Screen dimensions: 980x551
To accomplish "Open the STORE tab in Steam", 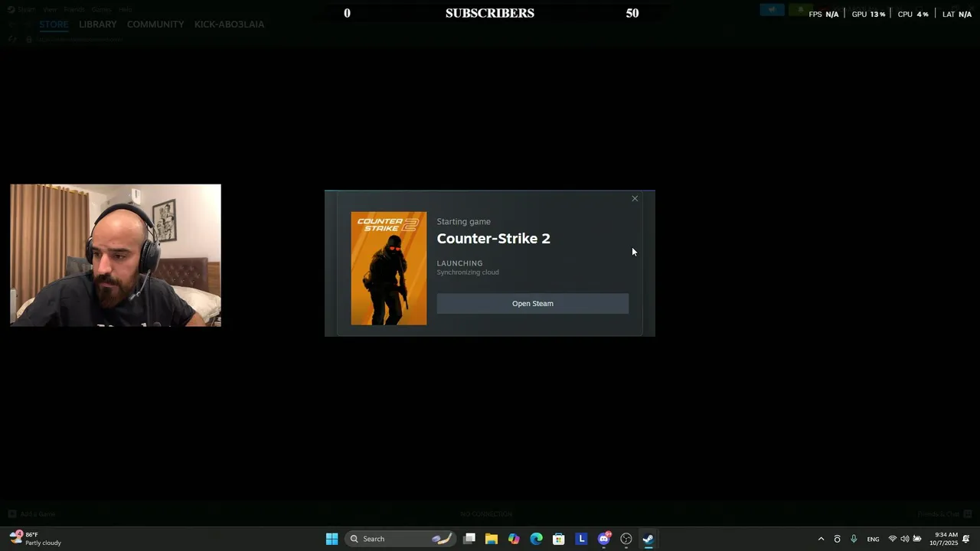I will click(x=54, y=24).
